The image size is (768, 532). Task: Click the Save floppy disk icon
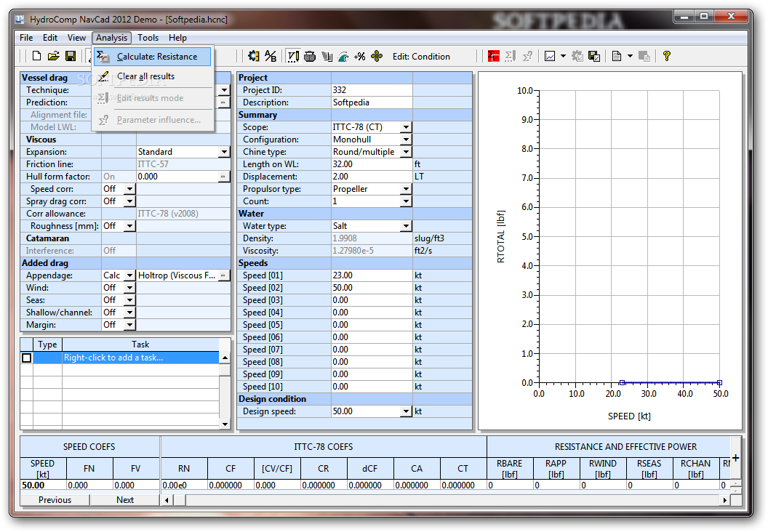click(x=71, y=56)
